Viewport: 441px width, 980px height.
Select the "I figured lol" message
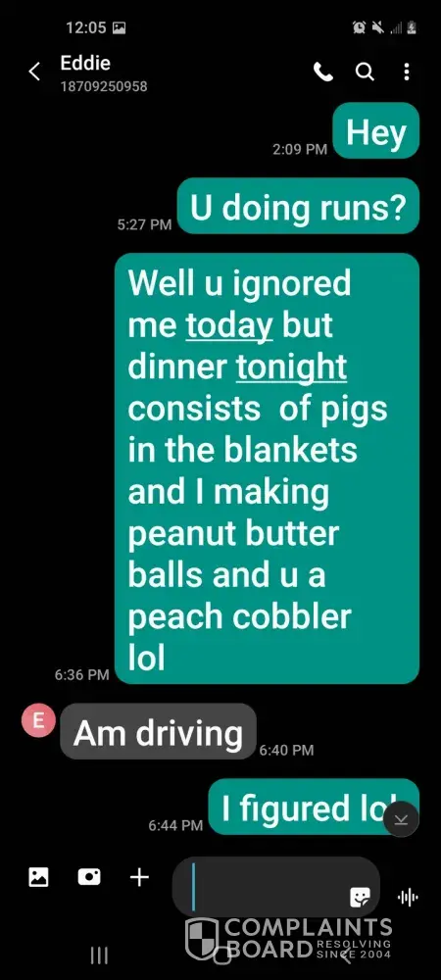coord(313,807)
